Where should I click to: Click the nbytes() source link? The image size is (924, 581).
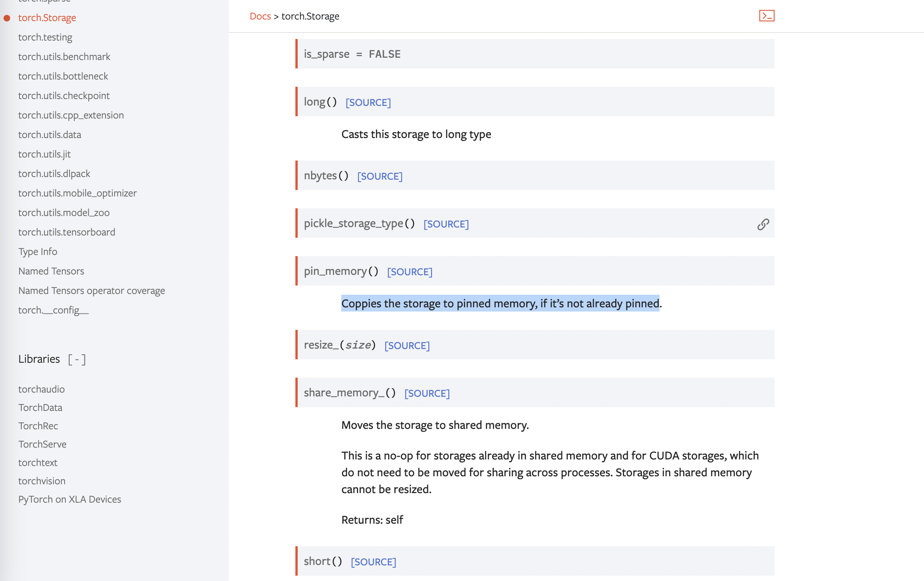[x=379, y=176]
